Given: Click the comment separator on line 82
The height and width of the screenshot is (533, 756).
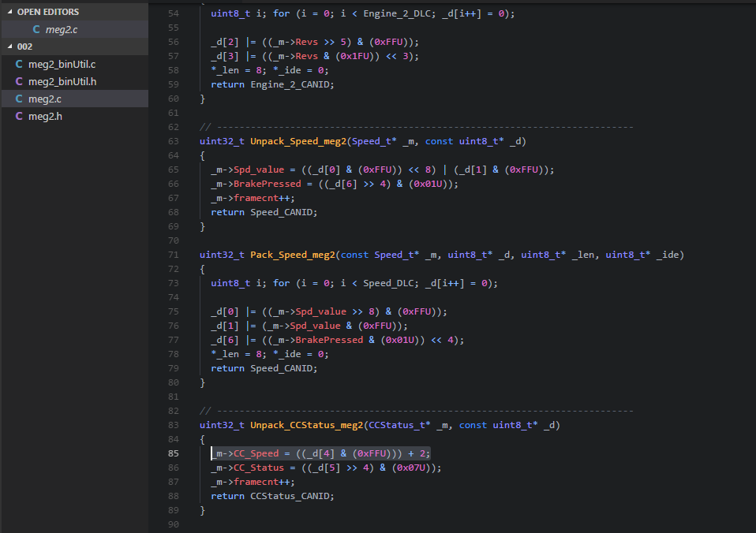Looking at the screenshot, I should coord(417,411).
